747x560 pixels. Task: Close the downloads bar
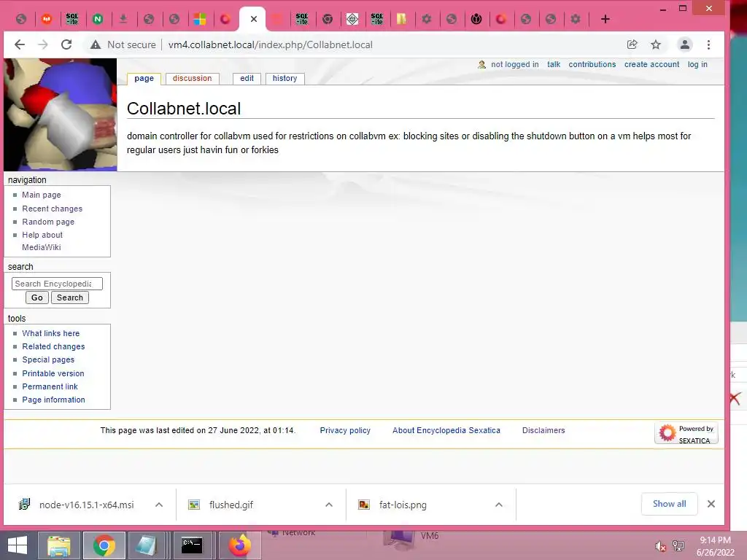click(711, 504)
